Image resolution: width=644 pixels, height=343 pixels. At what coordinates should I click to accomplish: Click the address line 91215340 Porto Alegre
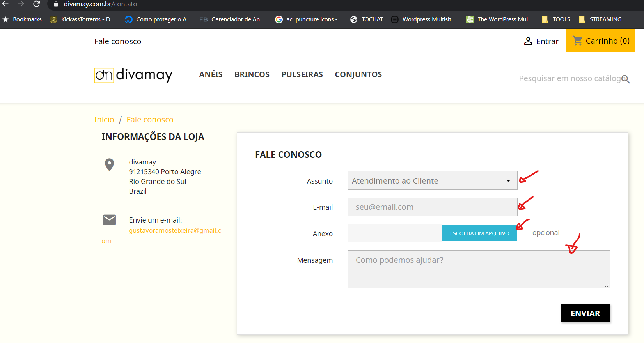tap(165, 172)
